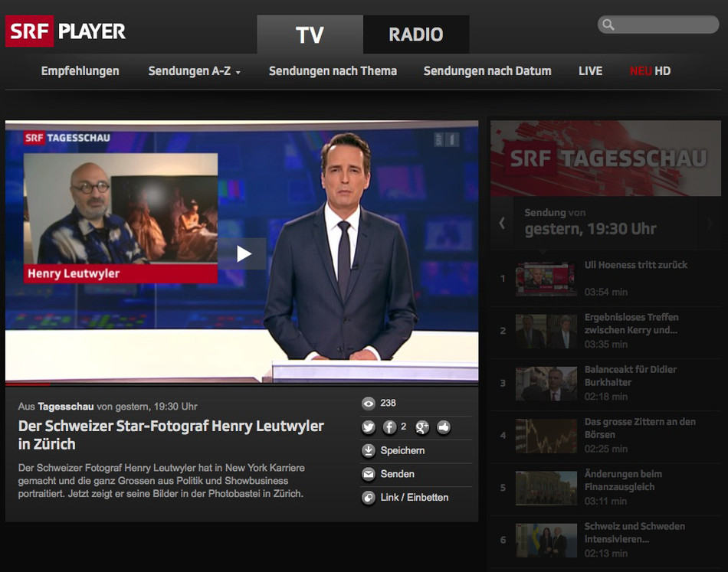Click thumbnail of Uli Hoeness clip
The height and width of the screenshot is (572, 728).
click(546, 279)
